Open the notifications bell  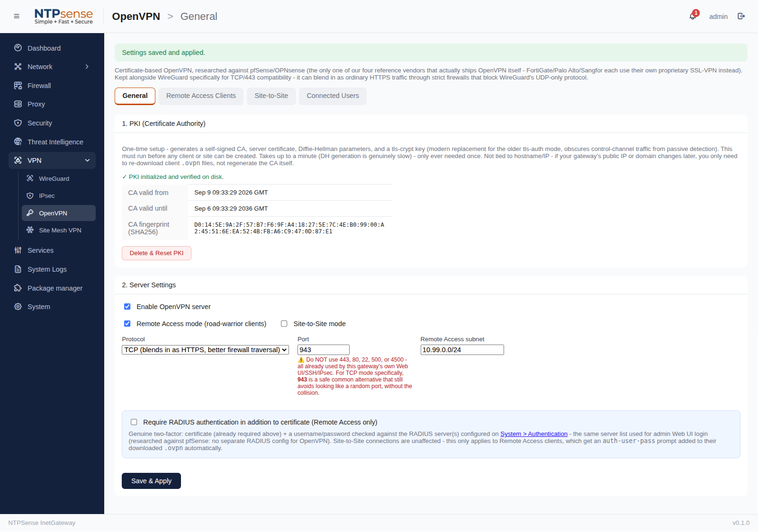693,16
